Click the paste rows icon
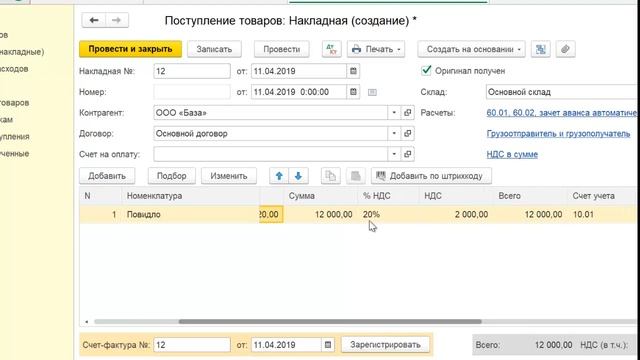 click(356, 176)
